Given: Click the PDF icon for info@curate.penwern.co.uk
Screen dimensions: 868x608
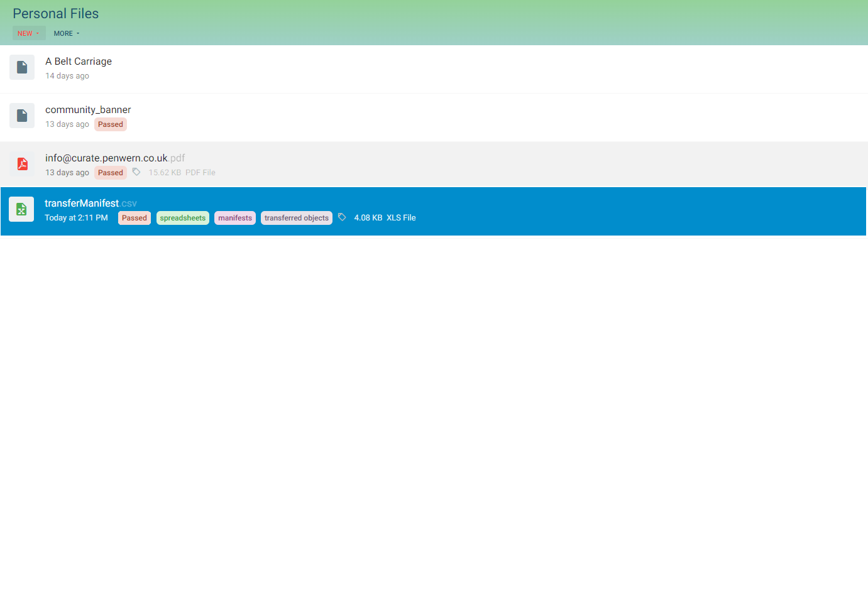Looking at the screenshot, I should (22, 164).
